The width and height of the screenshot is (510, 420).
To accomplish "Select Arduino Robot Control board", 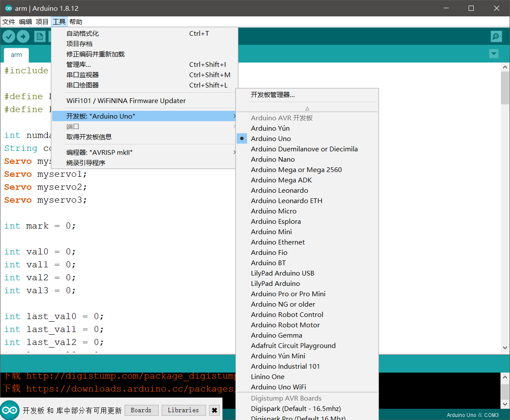I will tap(307, 315).
